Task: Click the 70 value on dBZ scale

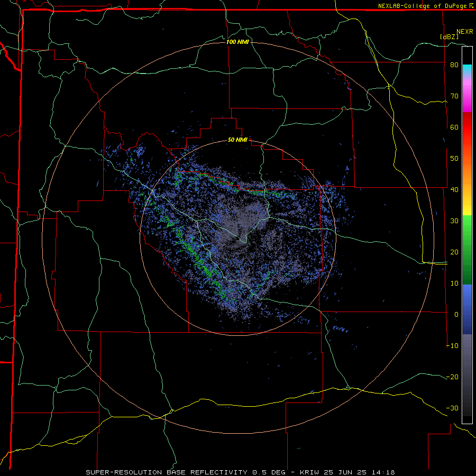Action: 454,96
